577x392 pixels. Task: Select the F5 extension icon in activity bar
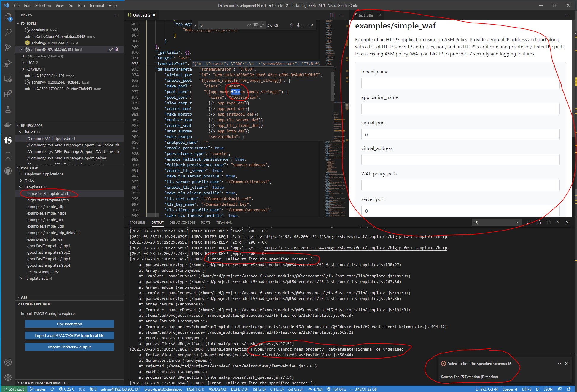click(8, 140)
